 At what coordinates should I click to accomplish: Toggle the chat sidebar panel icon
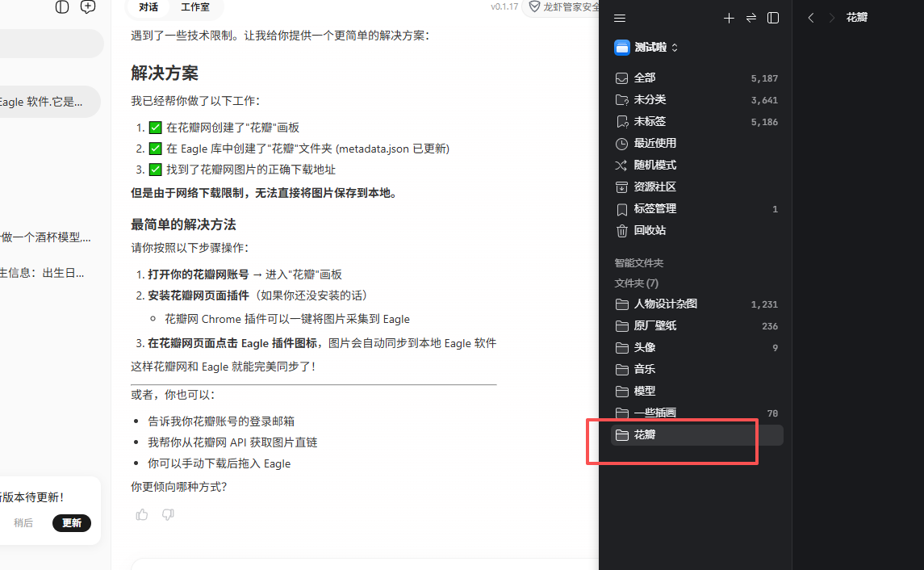(62, 7)
